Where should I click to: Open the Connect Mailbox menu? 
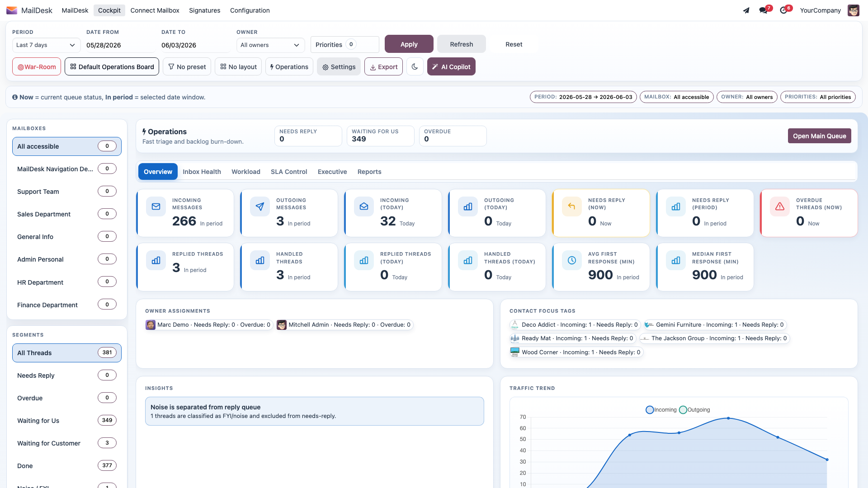click(155, 10)
